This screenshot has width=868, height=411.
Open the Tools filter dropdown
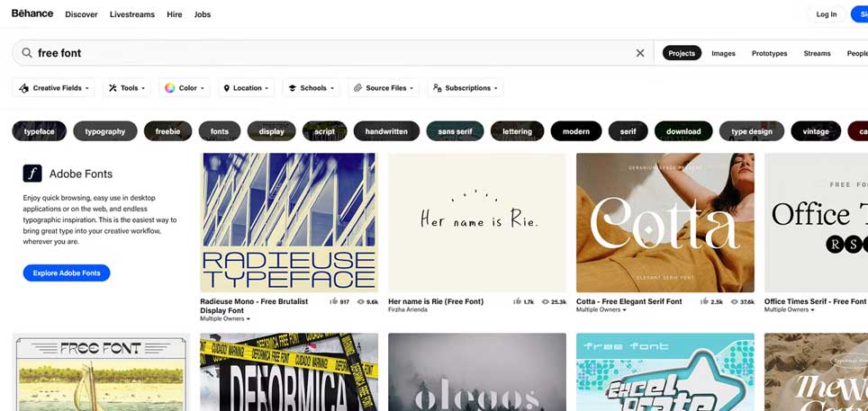click(127, 88)
